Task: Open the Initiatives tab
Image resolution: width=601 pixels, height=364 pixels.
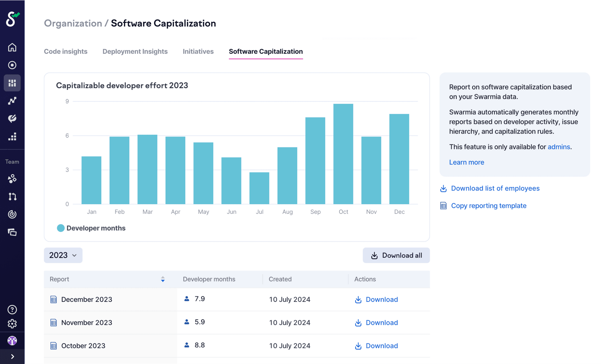Action: [x=198, y=51]
